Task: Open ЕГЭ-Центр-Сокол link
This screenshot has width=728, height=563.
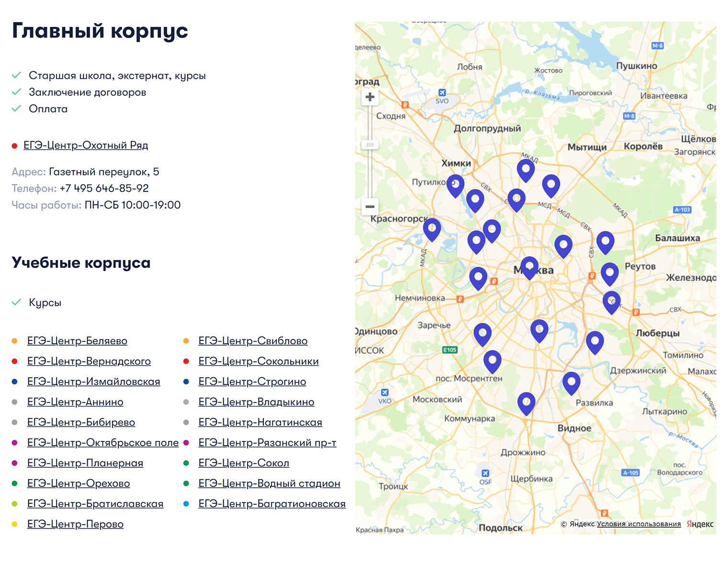Action: (244, 463)
